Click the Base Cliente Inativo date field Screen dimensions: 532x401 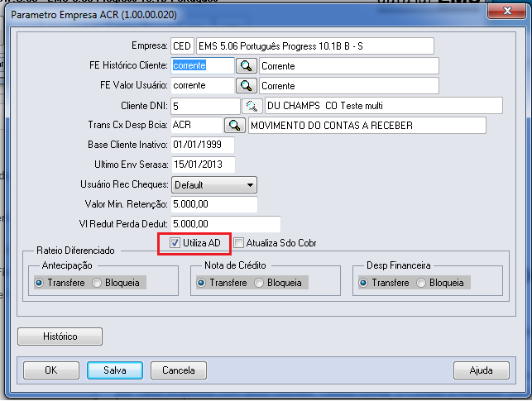203,145
